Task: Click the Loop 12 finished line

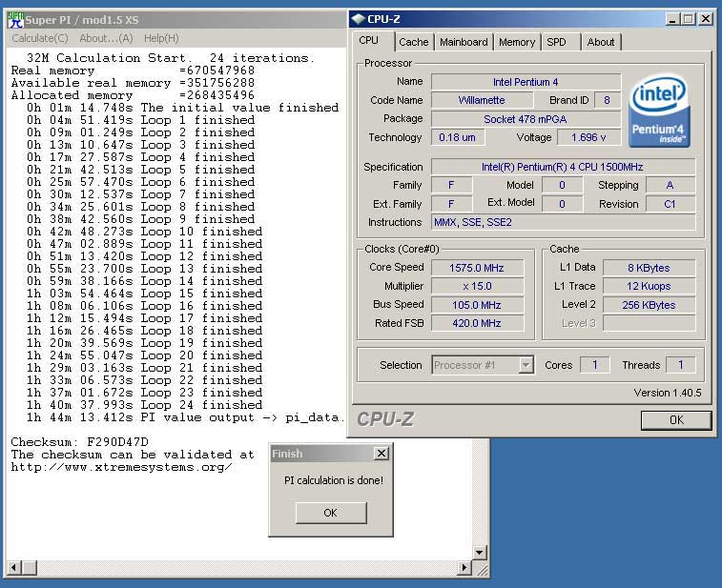Action: click(x=145, y=256)
